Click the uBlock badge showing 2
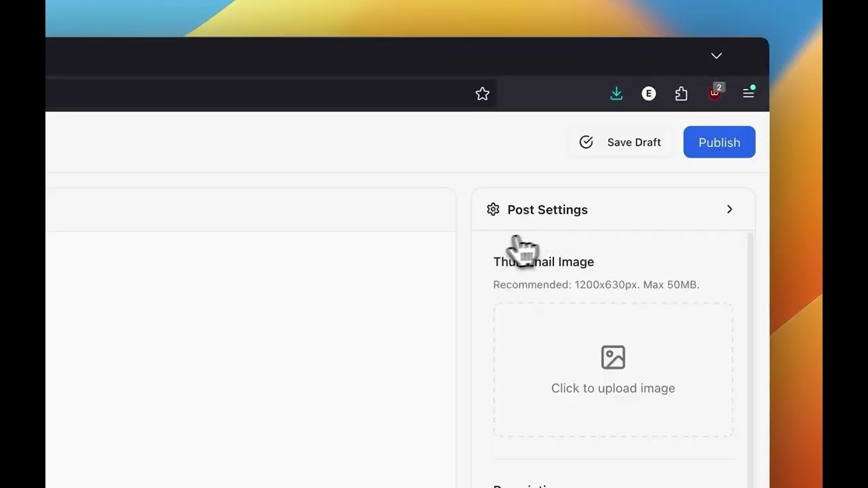This screenshot has width=868, height=488. point(719,87)
